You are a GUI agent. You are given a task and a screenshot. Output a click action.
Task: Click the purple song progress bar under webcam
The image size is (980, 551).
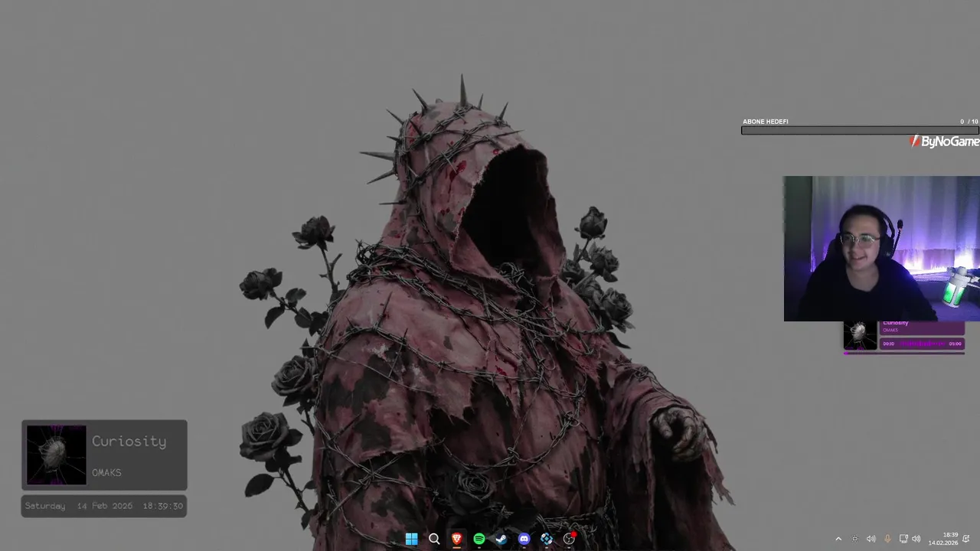(904, 354)
